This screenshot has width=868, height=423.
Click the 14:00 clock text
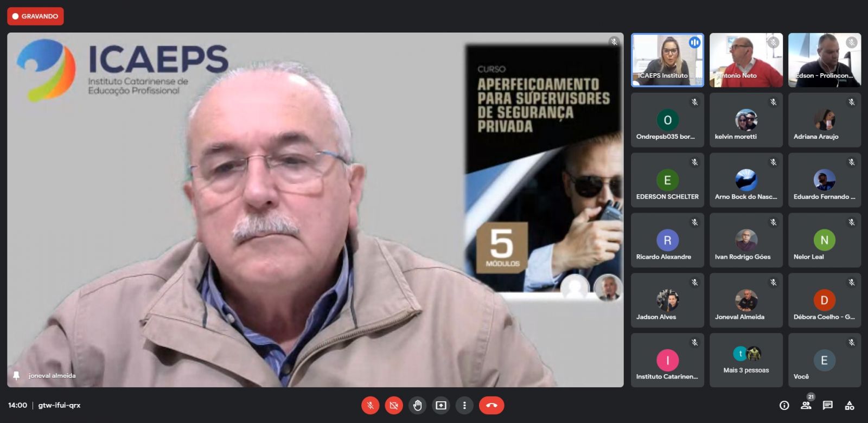tap(17, 405)
